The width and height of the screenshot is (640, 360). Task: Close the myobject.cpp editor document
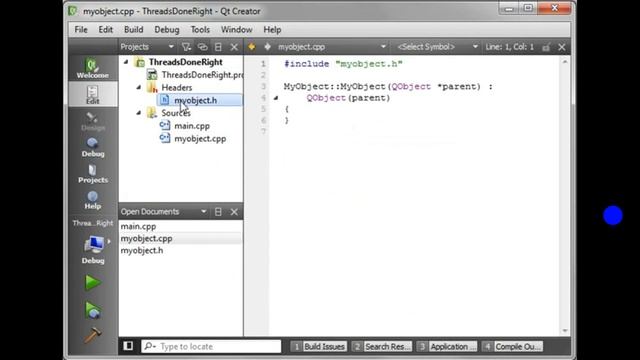click(x=562, y=47)
